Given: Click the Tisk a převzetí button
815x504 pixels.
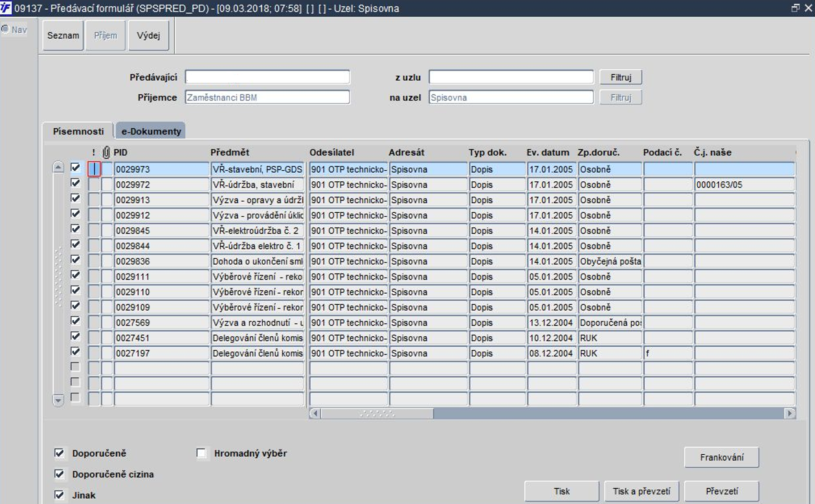Looking at the screenshot, I should [642, 491].
